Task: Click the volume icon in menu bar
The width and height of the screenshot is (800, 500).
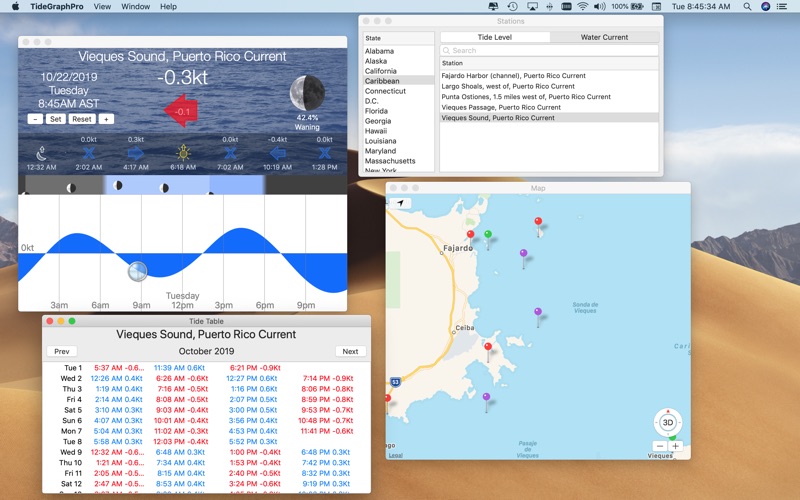Action: tap(599, 7)
